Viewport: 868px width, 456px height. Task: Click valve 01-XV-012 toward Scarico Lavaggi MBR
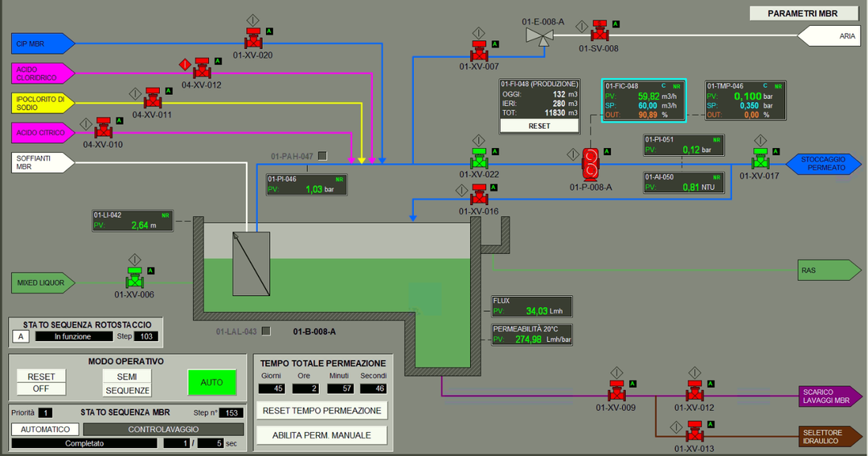(x=694, y=391)
